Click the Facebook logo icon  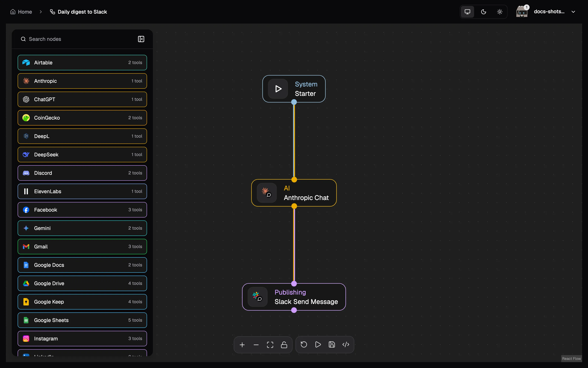coord(26,210)
